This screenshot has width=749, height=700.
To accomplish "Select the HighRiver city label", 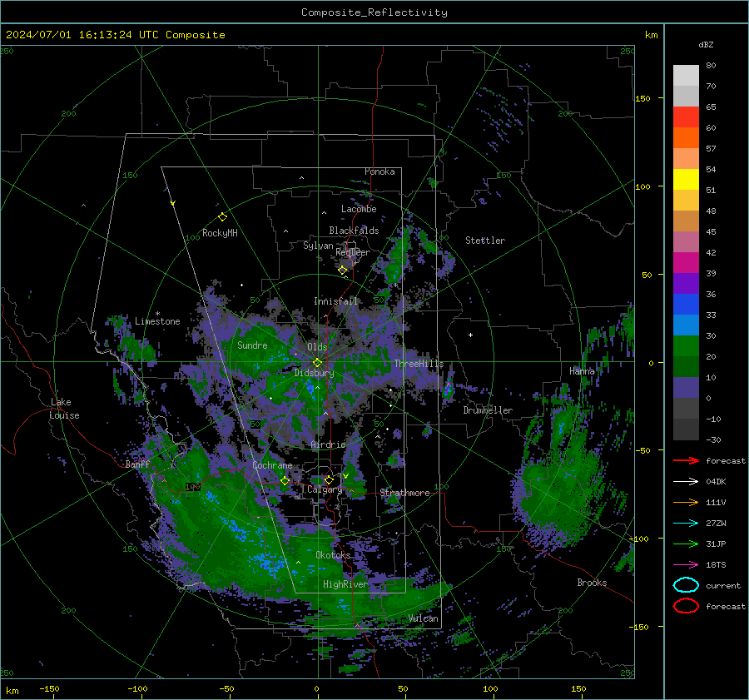I will point(345,584).
